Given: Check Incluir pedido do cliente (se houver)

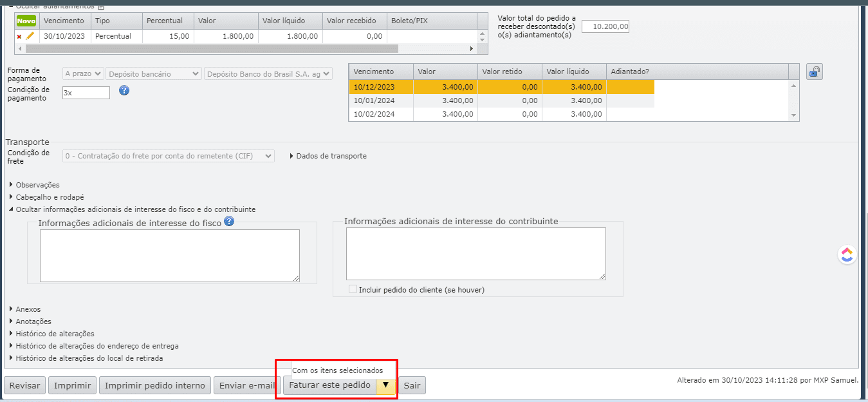Looking at the screenshot, I should point(353,289).
